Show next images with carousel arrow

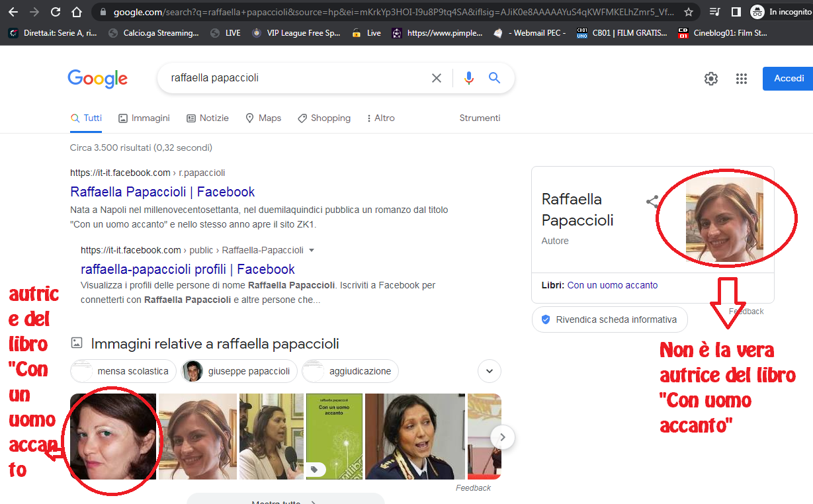[503, 437]
